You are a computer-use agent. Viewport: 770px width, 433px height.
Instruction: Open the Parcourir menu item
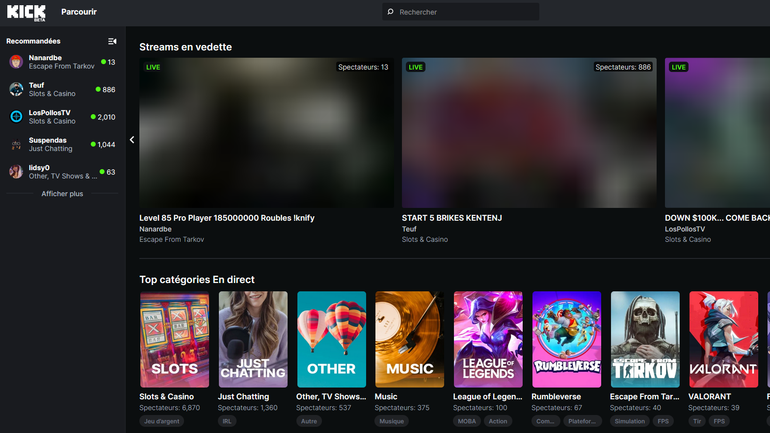79,12
